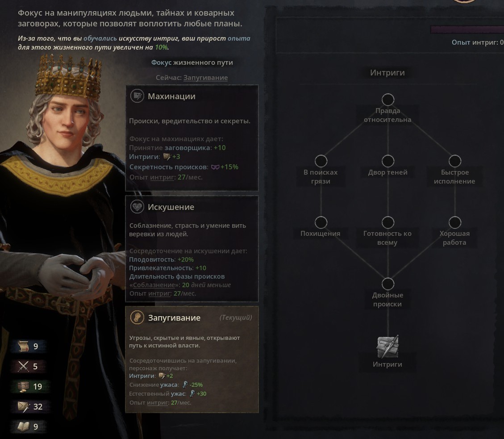Image resolution: width=504 pixels, height=439 pixels.
Task: Click the martial crossed swords icon
Action: (24, 366)
